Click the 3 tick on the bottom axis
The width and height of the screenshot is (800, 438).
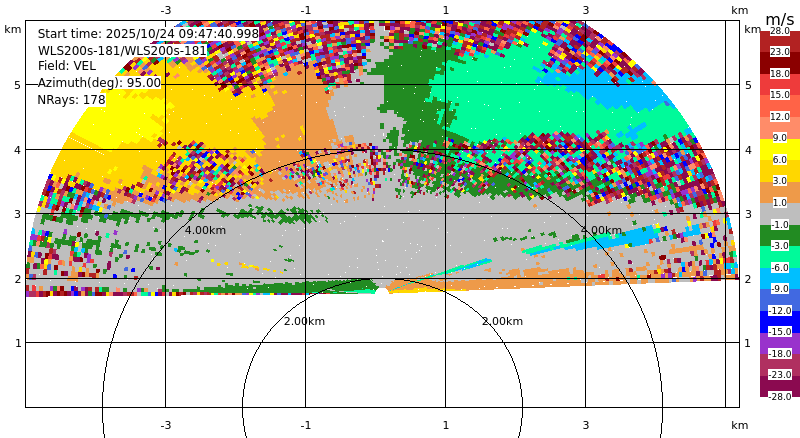point(586,425)
